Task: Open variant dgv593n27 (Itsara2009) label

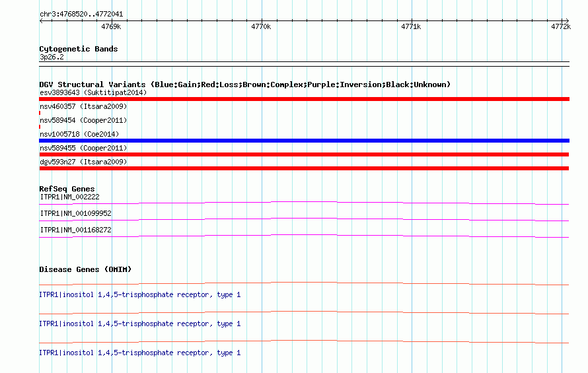Action: (x=83, y=162)
